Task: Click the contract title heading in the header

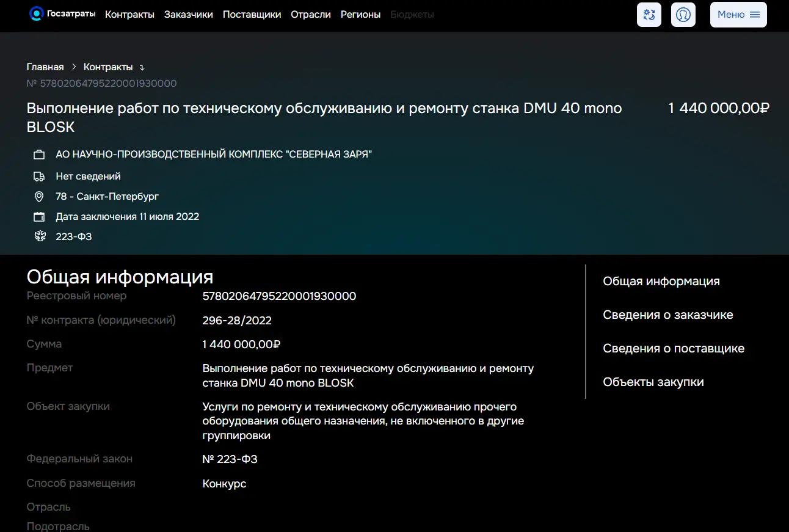Action: point(324,117)
